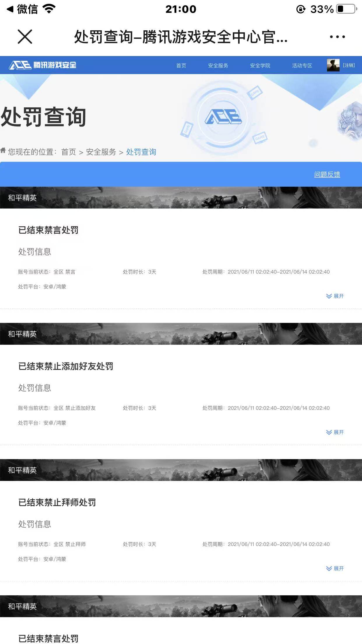
Task: Expand 展开 for 禁止添加好友处罚 record
Action: coord(335,432)
